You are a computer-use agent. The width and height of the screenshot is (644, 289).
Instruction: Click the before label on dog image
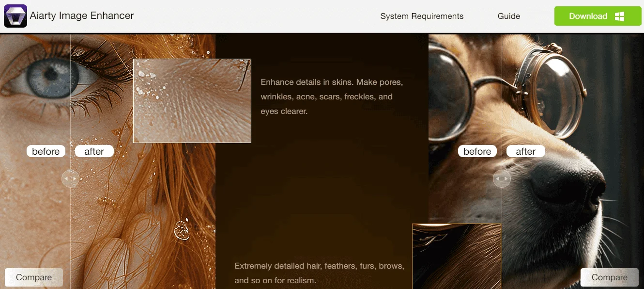pyautogui.click(x=477, y=151)
